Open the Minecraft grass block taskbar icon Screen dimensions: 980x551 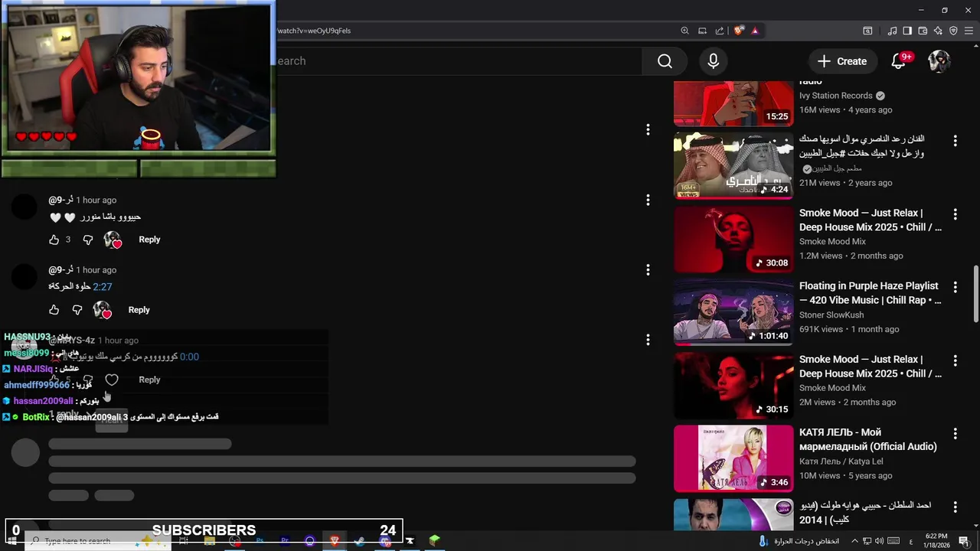click(435, 541)
